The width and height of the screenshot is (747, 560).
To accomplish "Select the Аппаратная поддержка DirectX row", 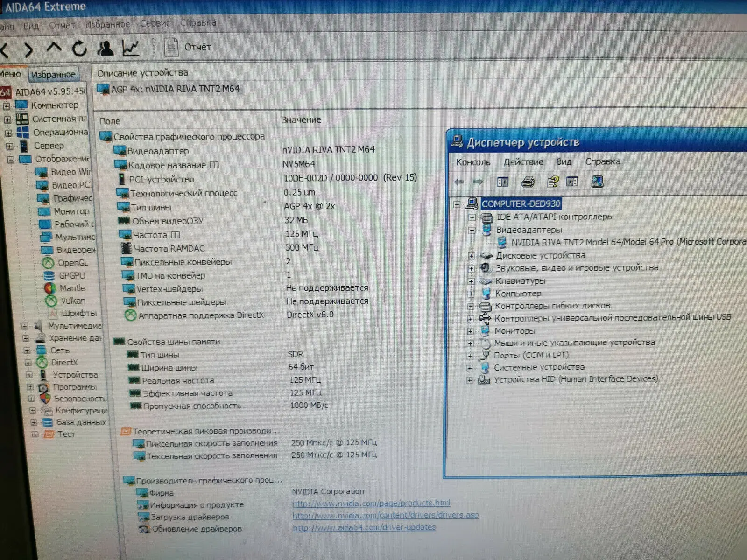I will [x=201, y=315].
